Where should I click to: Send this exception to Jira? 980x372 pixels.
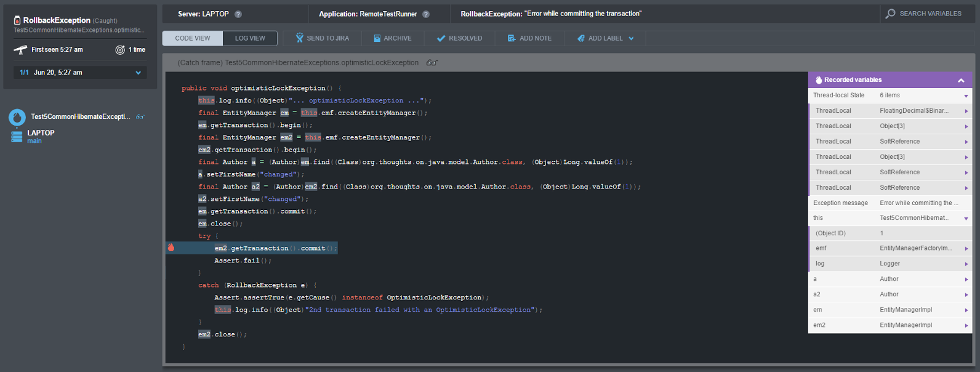322,38
